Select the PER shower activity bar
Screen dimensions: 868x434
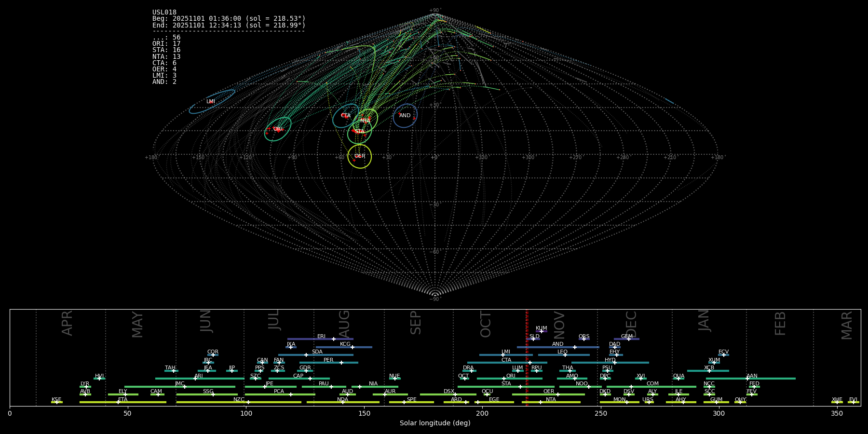(x=328, y=363)
